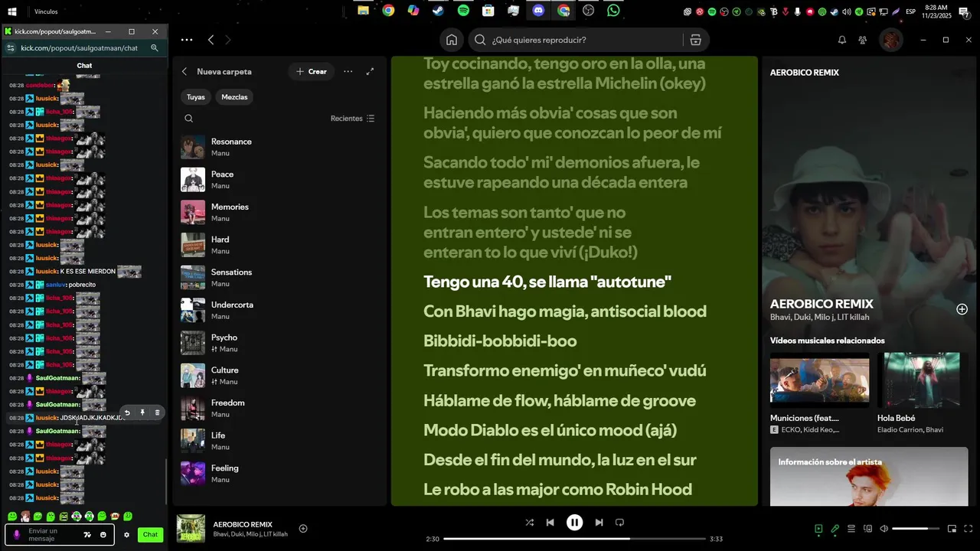Open WhatsApp from the Windows taskbar
Image resolution: width=980 pixels, height=551 pixels.
613,11
